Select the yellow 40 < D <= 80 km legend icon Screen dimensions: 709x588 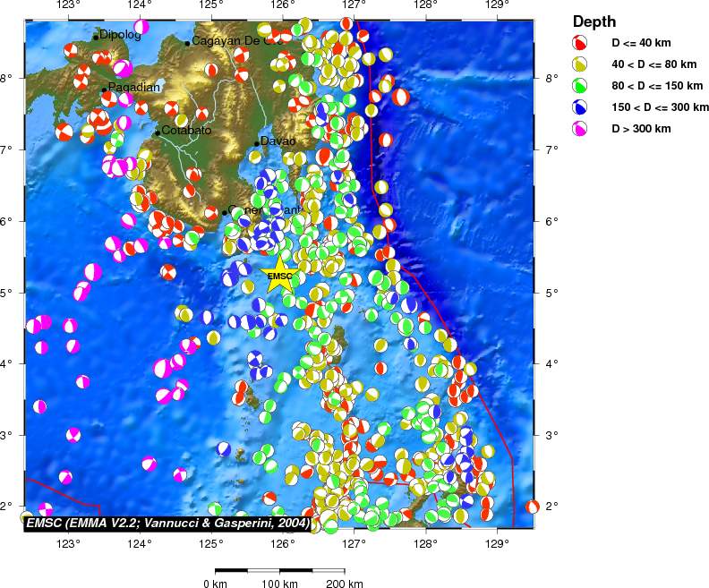coord(581,64)
